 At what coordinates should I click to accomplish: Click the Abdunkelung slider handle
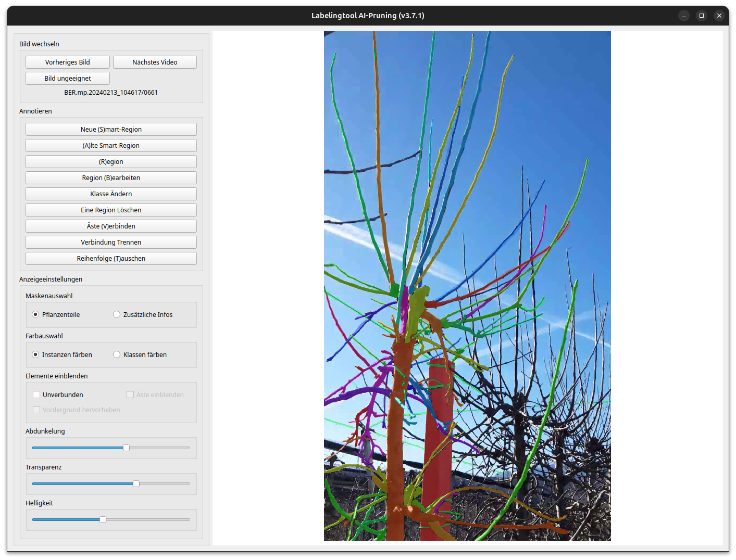click(x=126, y=448)
